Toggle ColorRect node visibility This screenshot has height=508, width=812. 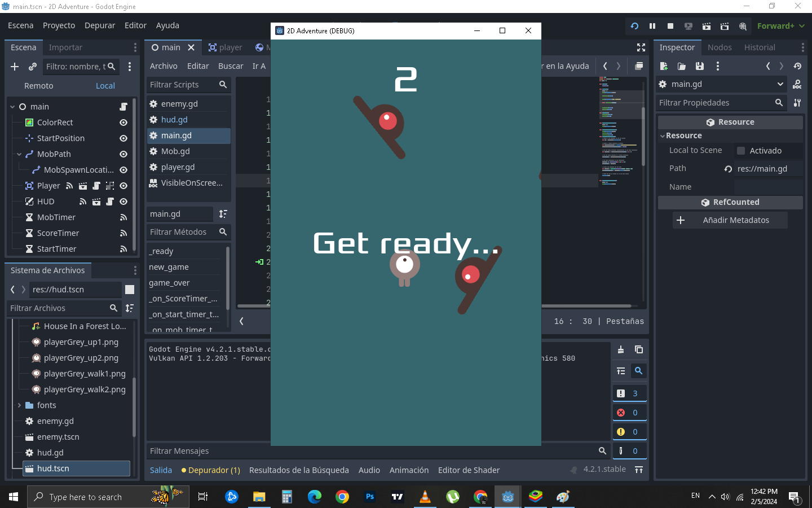tap(123, 122)
